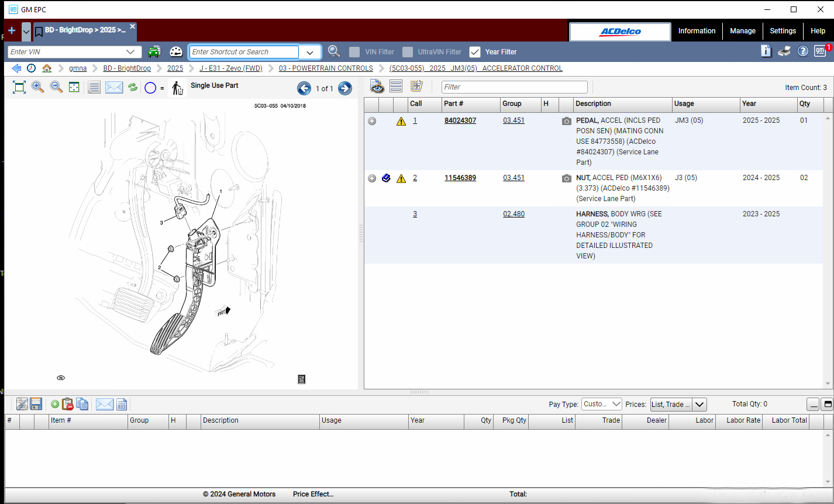
Task: Click the green refresh arrows icon
Action: pos(133,87)
